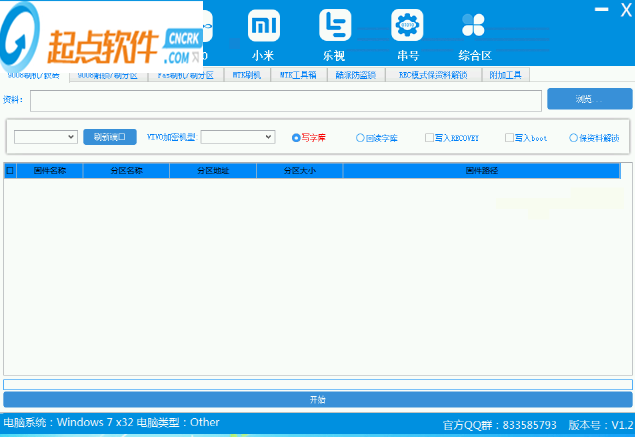Viewport: 635px width, 437px height.
Task: Click the 官方QQ群 833585793 text
Action: pyautogui.click(x=499, y=425)
